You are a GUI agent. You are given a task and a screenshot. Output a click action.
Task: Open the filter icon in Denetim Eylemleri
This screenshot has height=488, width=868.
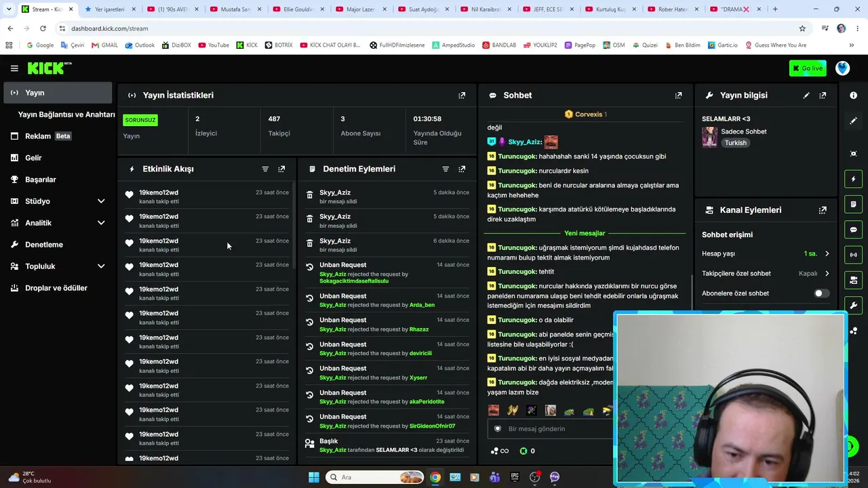446,169
